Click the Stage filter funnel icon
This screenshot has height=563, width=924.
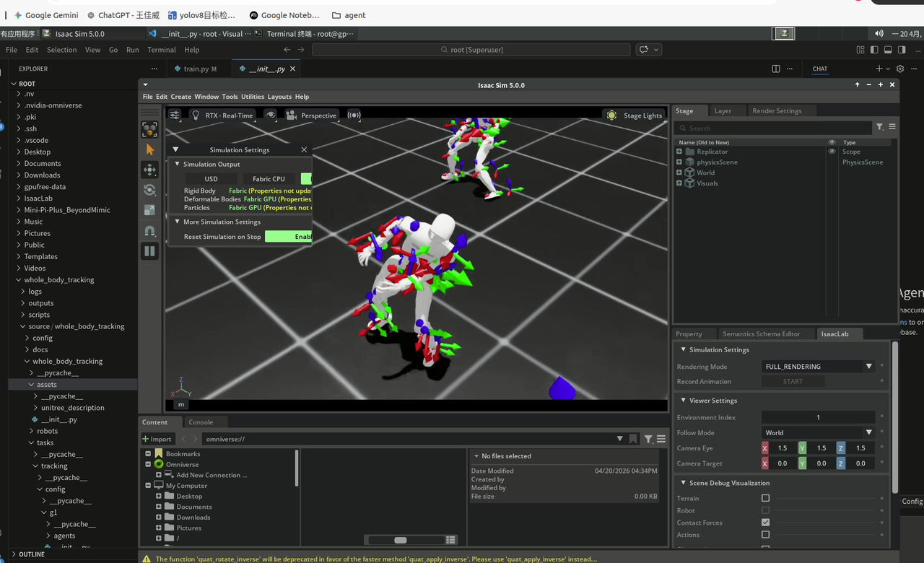[x=880, y=127]
